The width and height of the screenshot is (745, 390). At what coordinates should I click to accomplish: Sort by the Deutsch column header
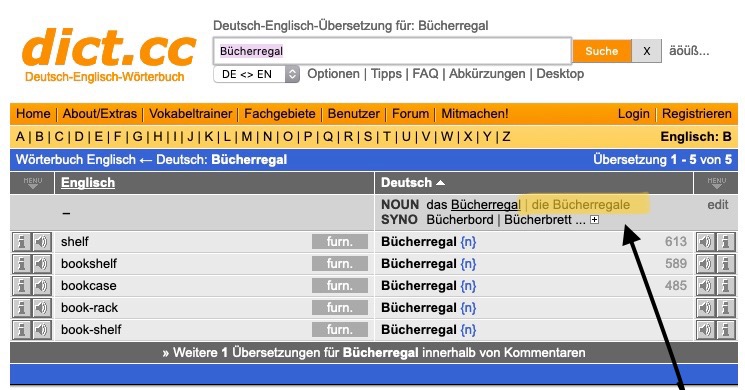click(x=412, y=183)
